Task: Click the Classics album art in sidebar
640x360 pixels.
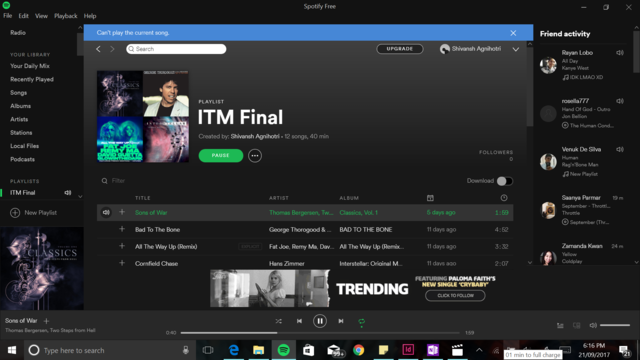Action: click(x=42, y=268)
